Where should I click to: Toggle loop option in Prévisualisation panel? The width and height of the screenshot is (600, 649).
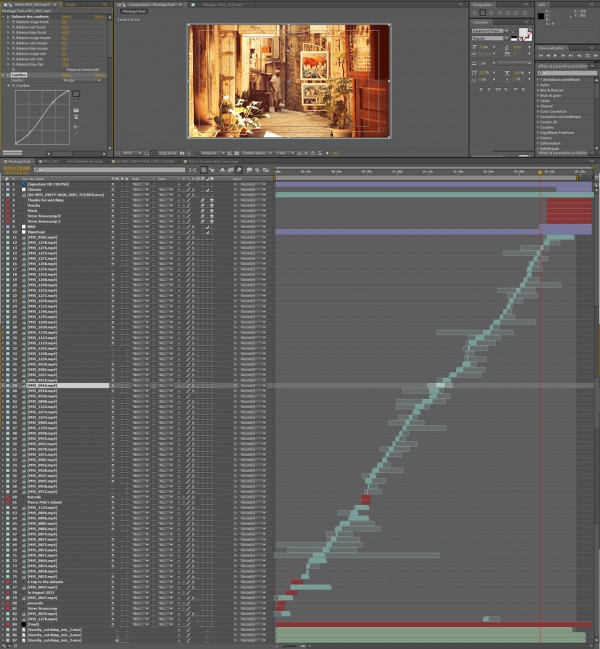tap(587, 55)
